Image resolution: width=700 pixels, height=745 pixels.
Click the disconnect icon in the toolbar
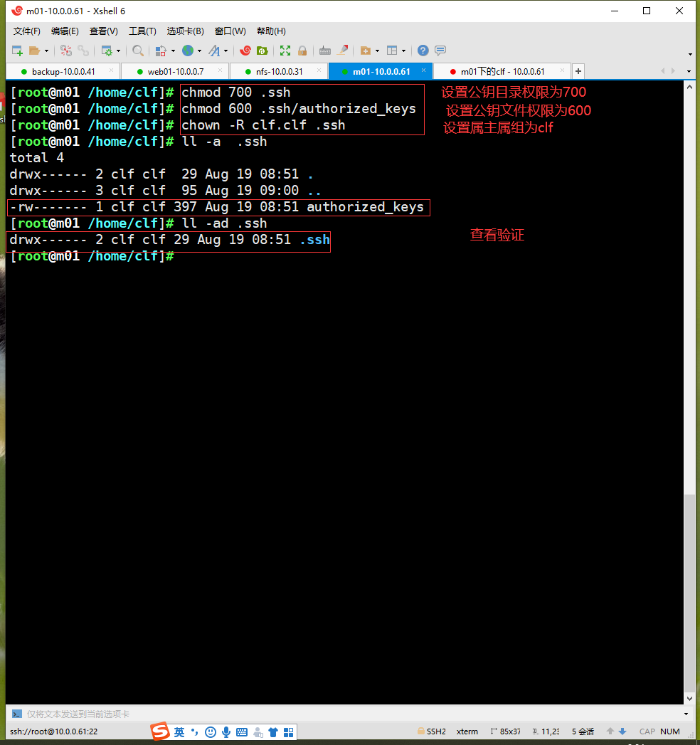click(66, 51)
